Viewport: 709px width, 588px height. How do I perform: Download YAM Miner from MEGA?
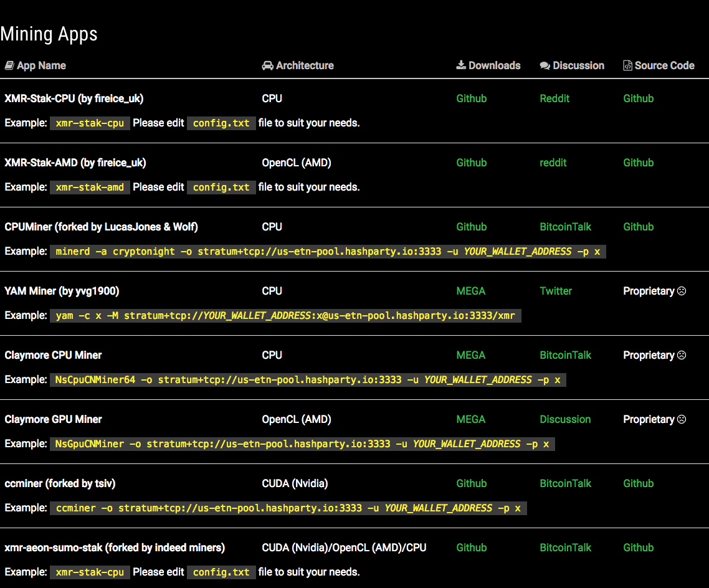[470, 291]
